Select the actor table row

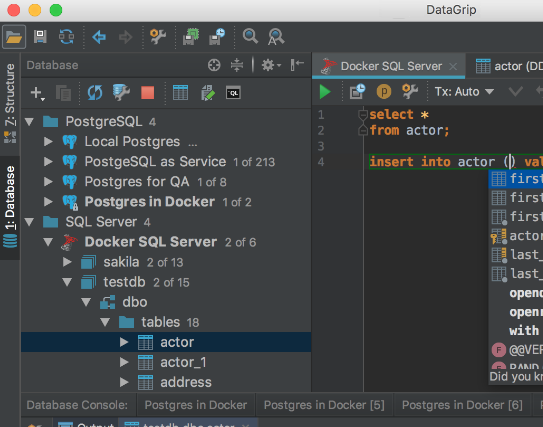[x=166, y=342]
